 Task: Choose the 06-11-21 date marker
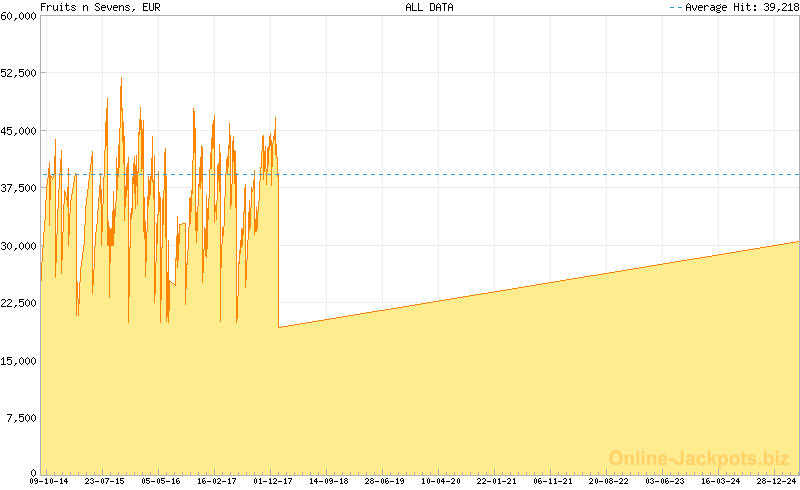(x=553, y=481)
